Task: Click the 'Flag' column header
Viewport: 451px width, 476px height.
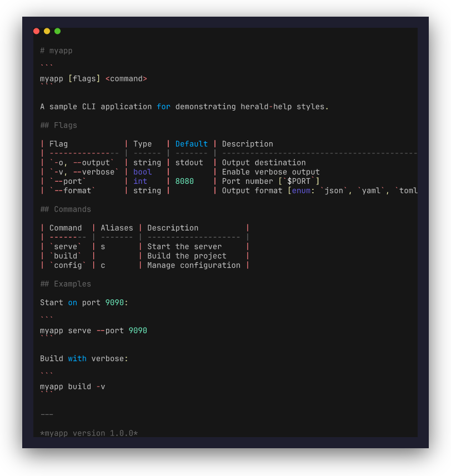Action: pyautogui.click(x=58, y=144)
